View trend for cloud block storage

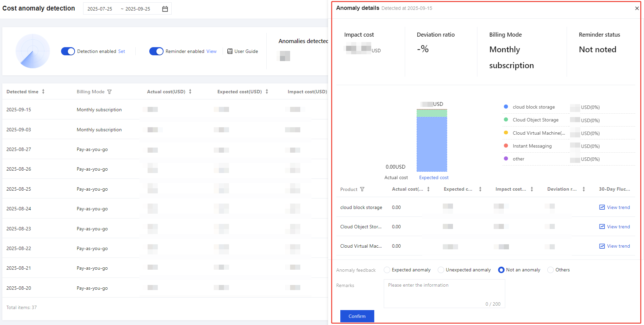[x=618, y=207]
